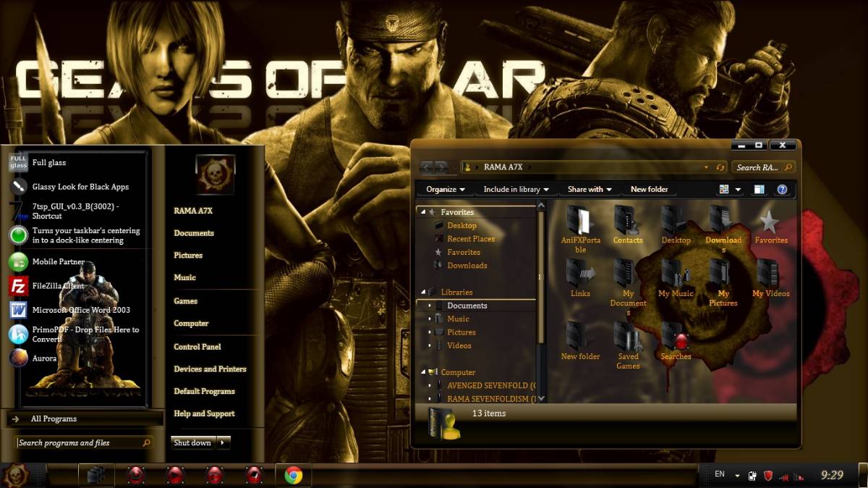Click the Search programs and files field

pos(85,442)
